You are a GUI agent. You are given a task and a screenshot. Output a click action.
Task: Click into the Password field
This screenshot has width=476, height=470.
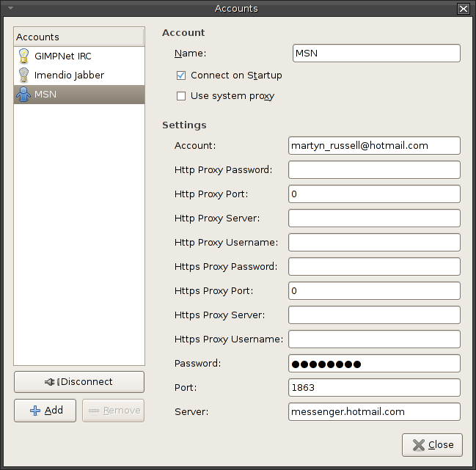click(374, 364)
